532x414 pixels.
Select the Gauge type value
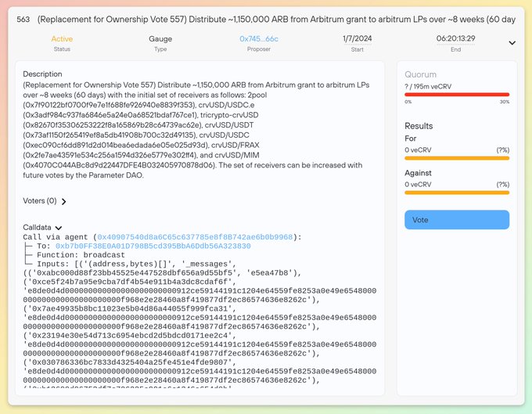[160, 39]
